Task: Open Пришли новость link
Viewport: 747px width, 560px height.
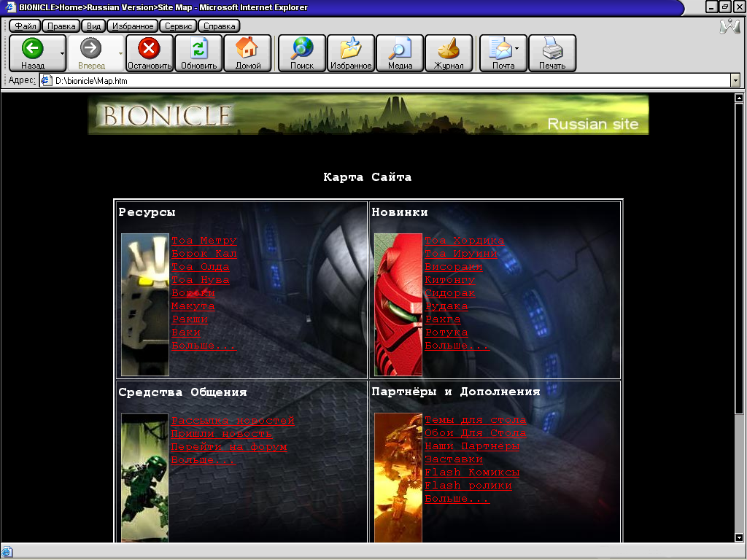Action: click(222, 434)
